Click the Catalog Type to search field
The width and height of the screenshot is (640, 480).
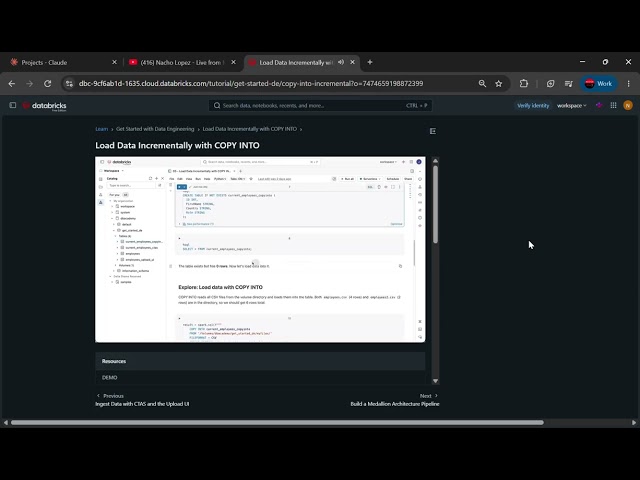coord(131,185)
